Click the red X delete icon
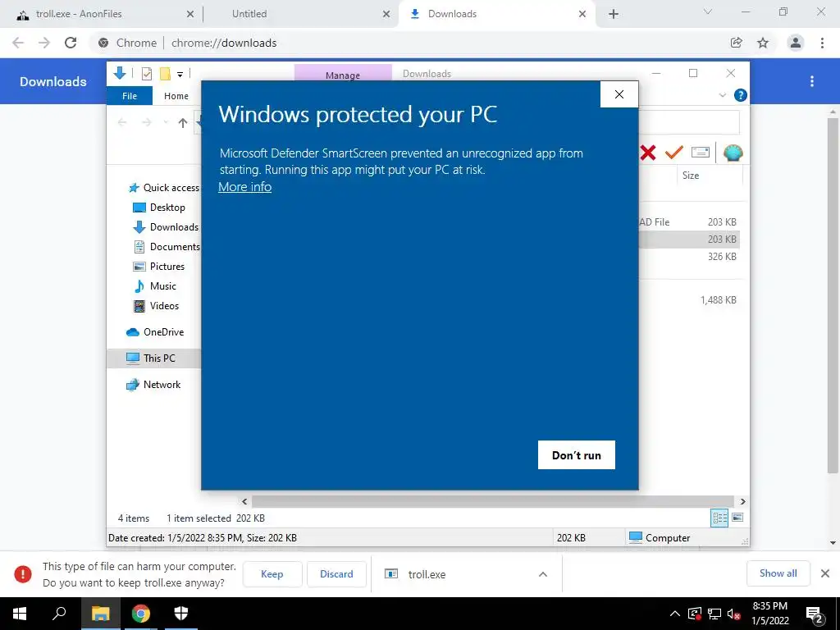The image size is (840, 630). pos(648,153)
